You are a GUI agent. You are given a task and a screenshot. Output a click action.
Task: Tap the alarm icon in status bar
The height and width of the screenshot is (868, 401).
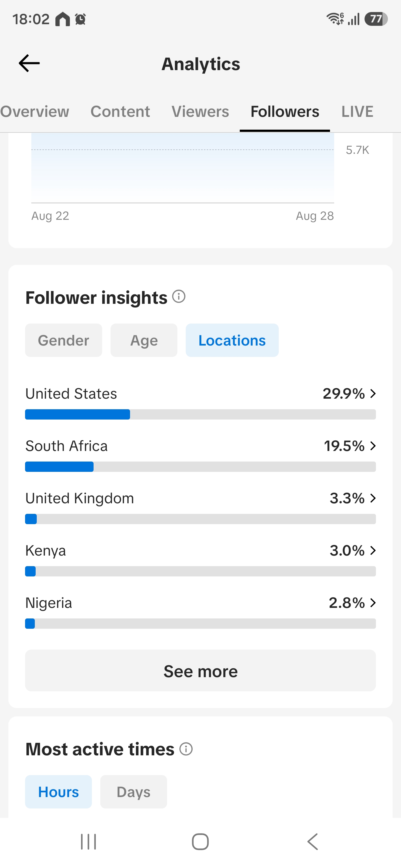pyautogui.click(x=80, y=19)
